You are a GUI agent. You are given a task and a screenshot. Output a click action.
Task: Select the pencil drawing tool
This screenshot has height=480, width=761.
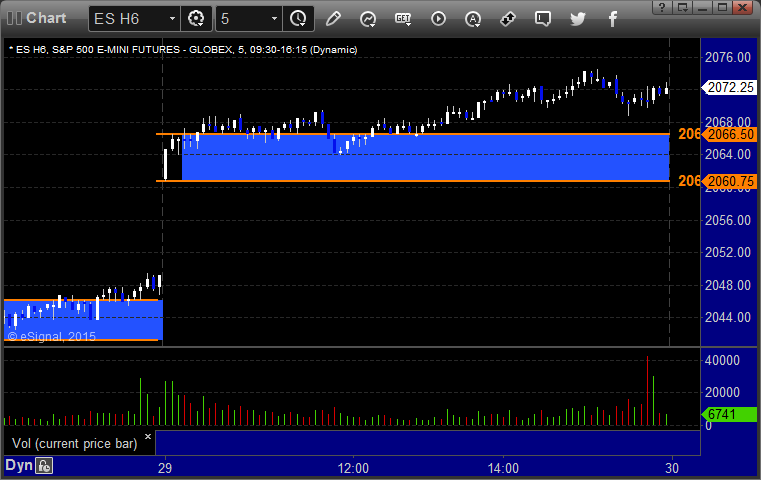(x=333, y=19)
